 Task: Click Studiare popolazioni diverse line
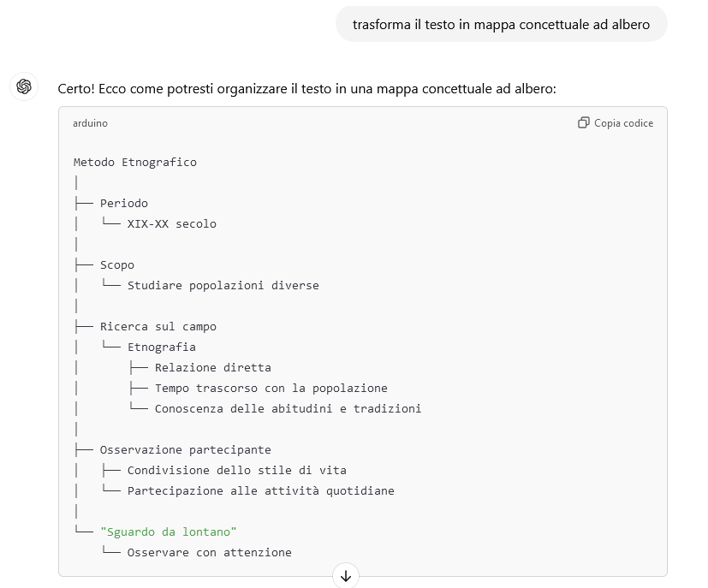[x=223, y=286]
